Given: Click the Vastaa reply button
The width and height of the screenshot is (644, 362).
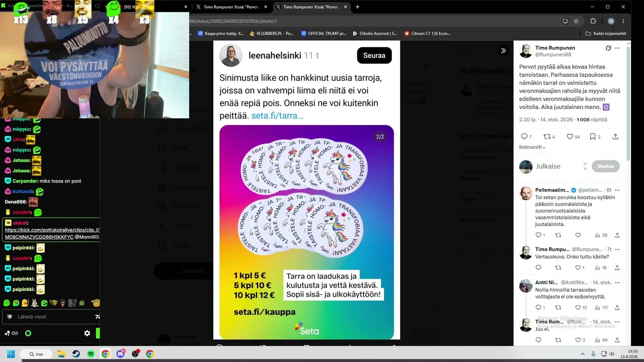Looking at the screenshot, I should 606,166.
